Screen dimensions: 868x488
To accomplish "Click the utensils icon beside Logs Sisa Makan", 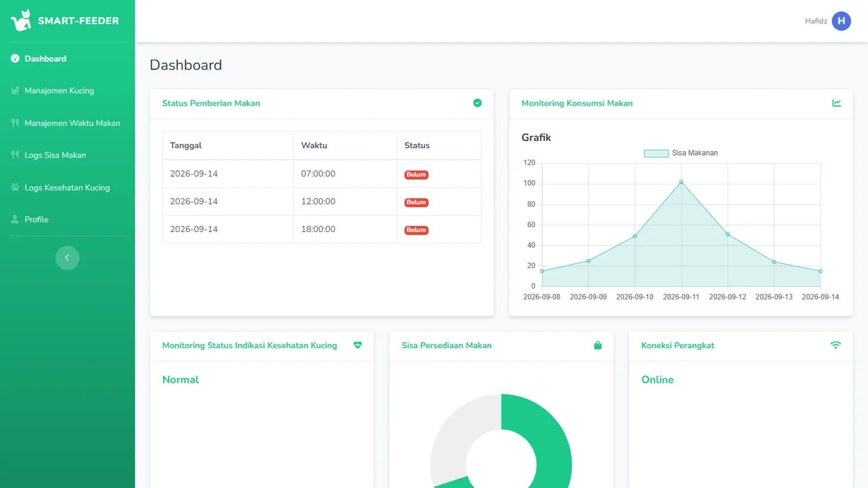I will point(15,155).
